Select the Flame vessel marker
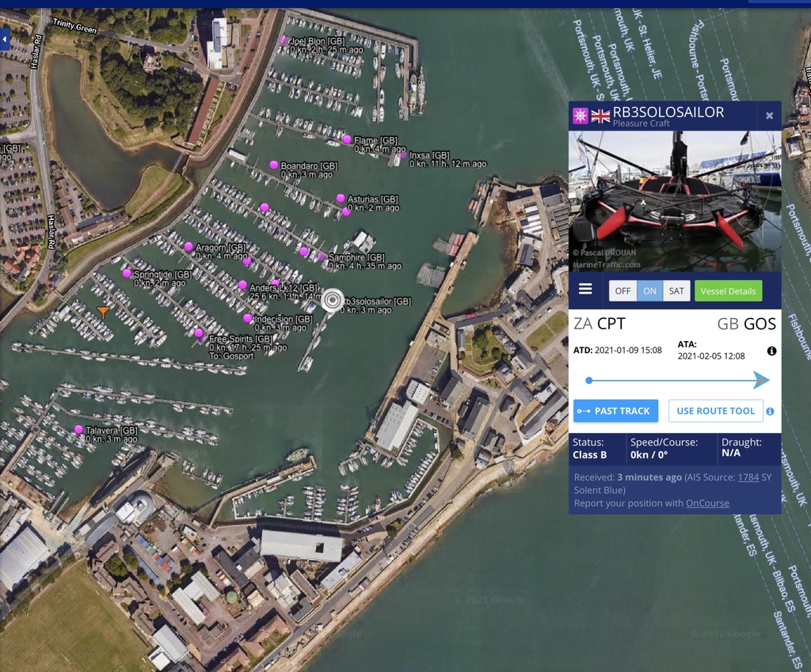 pyautogui.click(x=347, y=139)
